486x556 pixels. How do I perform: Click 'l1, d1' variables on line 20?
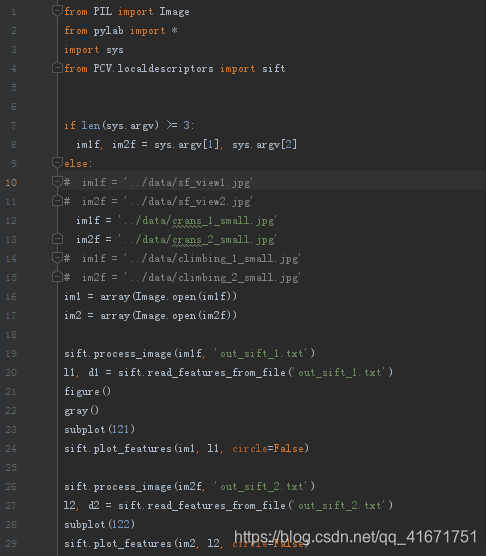[x=82, y=372]
